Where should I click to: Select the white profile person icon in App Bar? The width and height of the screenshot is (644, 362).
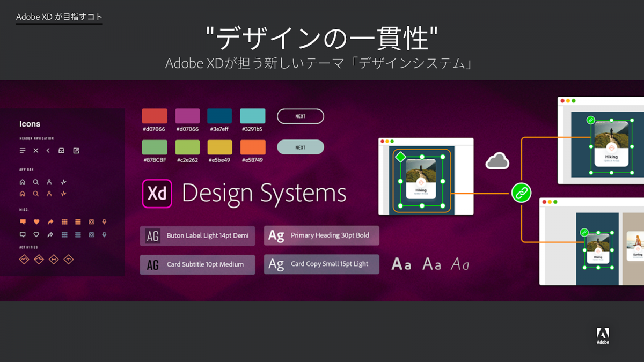tap(49, 182)
